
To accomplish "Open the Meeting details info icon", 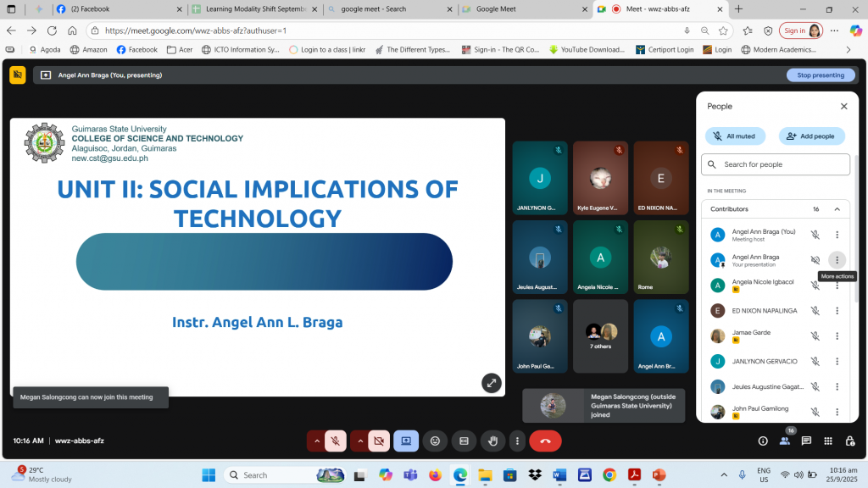I will pos(763,441).
